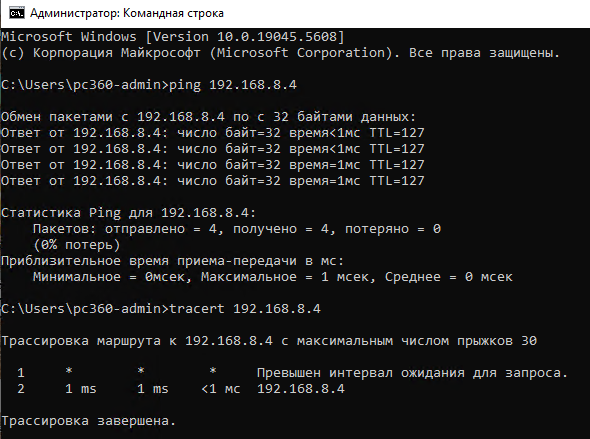Screen dimensions: 590x439
Task: Click the "ping 192.168.8.4" command text
Action: [x=233, y=85]
